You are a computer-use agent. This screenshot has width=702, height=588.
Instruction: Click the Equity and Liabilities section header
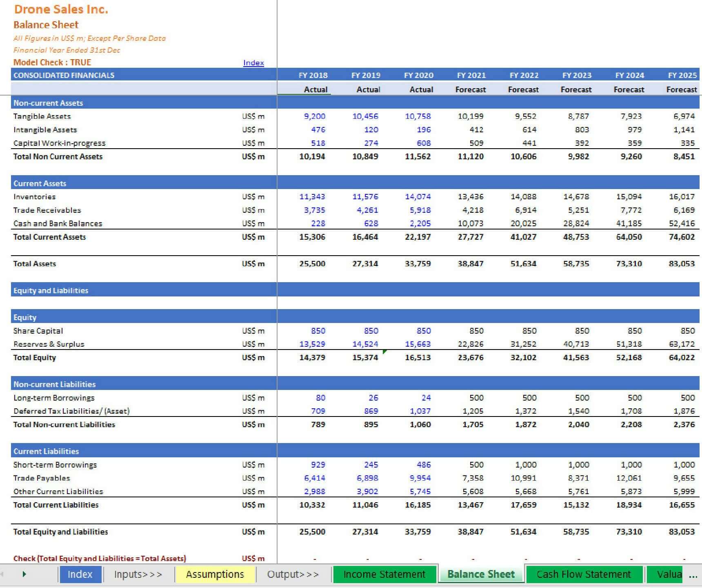(51, 291)
